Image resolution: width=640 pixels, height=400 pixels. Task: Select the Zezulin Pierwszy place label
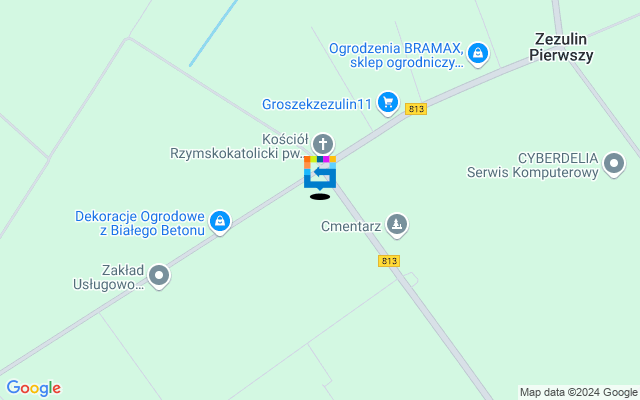(561, 47)
